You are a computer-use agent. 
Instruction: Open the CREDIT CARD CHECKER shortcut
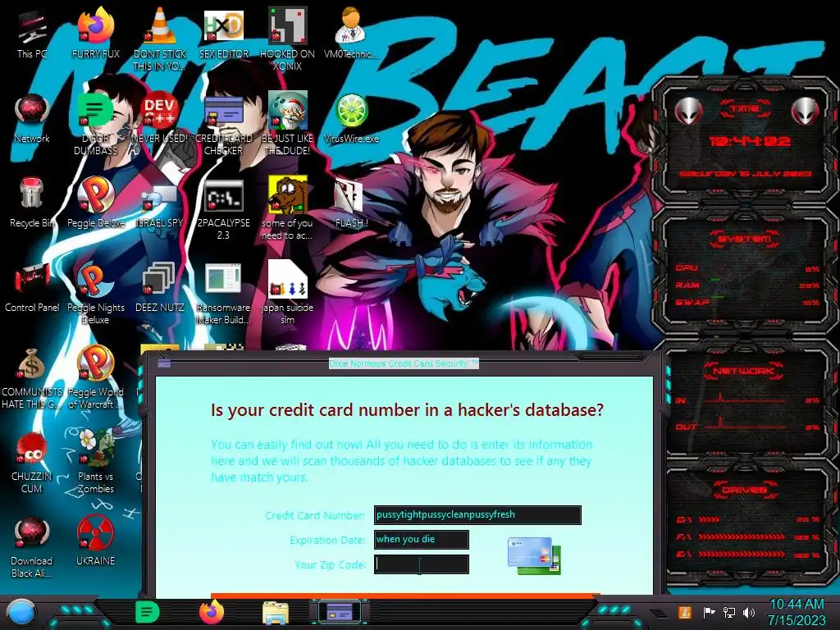(x=224, y=125)
